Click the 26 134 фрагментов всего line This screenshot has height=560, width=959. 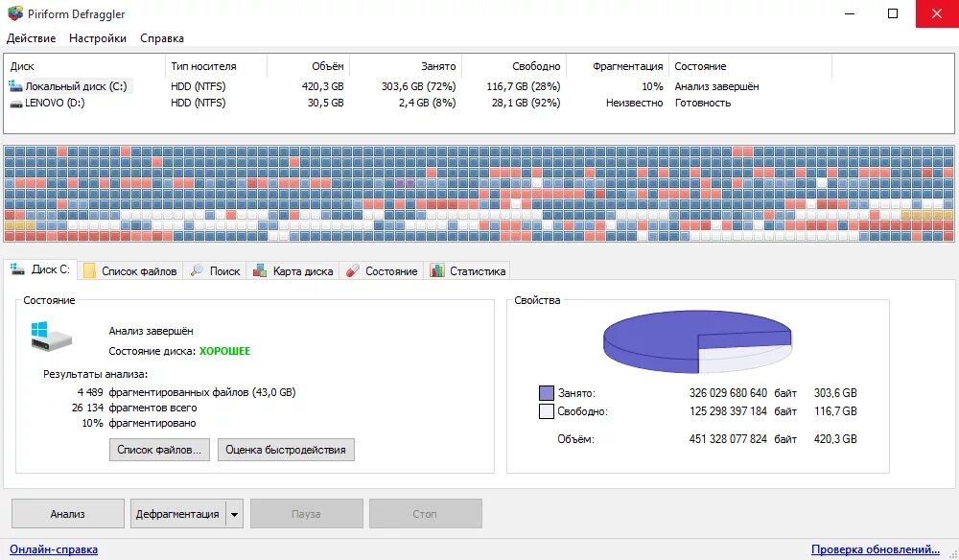(134, 408)
